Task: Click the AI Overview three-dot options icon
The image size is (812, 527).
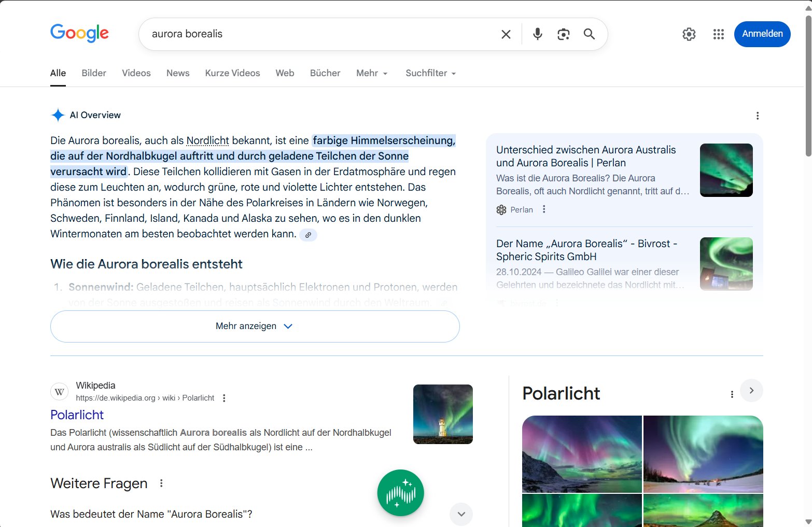Action: point(757,116)
